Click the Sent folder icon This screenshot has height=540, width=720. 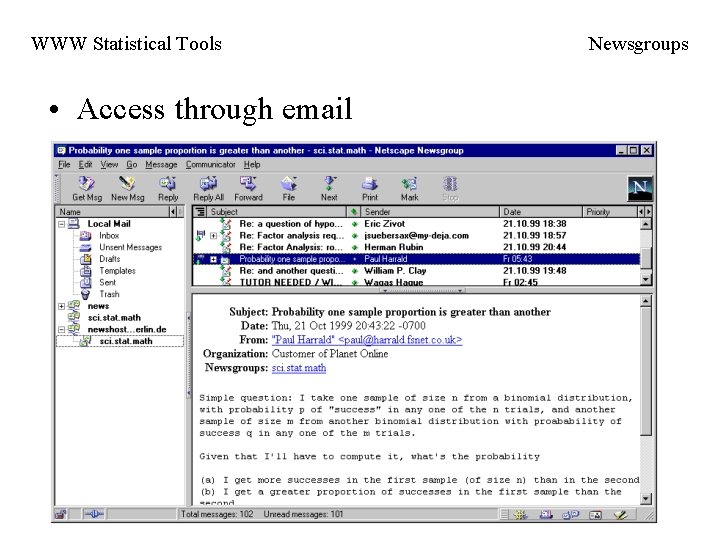pyautogui.click(x=85, y=282)
